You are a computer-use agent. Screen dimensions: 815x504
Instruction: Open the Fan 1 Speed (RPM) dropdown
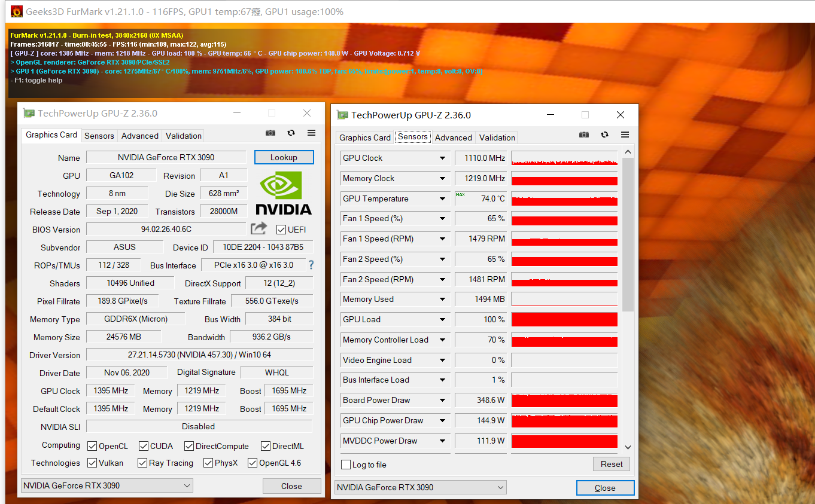pos(442,239)
